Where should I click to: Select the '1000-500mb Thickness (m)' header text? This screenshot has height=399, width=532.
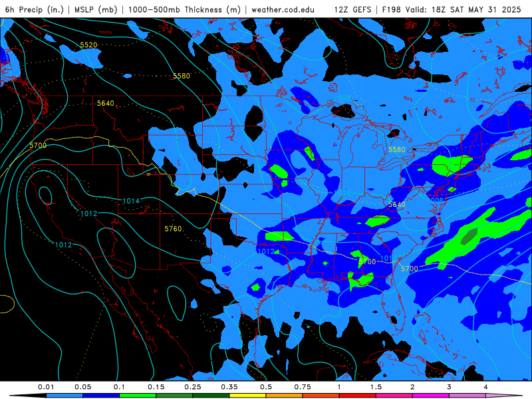pos(184,9)
